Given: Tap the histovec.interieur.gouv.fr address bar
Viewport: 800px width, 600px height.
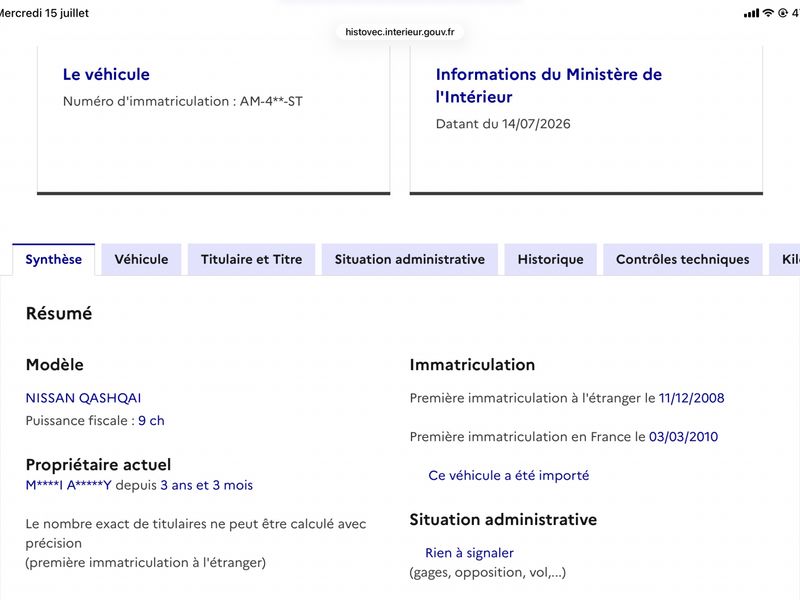Looking at the screenshot, I should (x=399, y=32).
